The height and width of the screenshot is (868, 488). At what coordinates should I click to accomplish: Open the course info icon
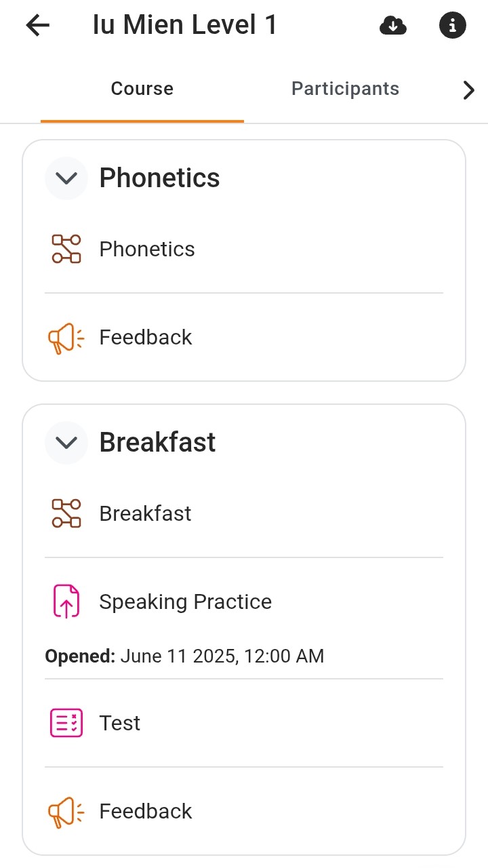click(453, 26)
